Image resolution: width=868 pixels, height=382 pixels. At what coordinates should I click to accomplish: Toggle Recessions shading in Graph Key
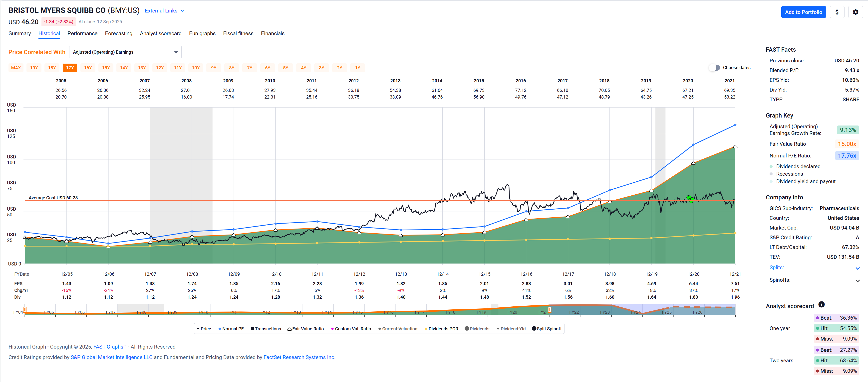[771, 174]
